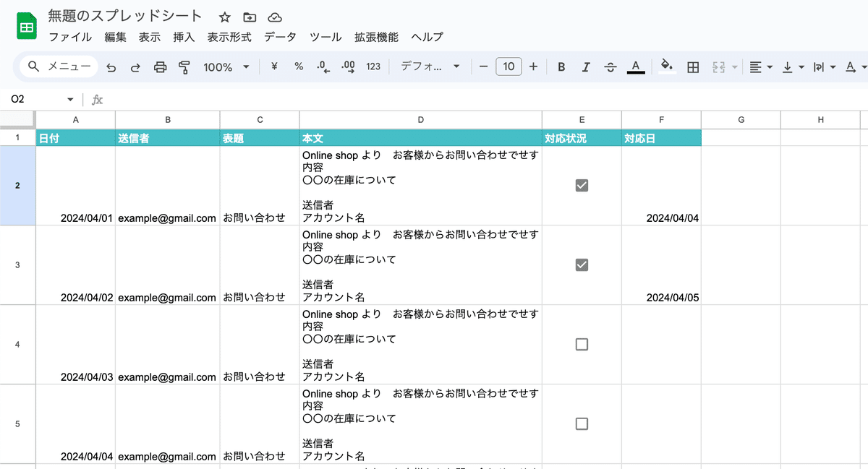Open the borders icon
The height and width of the screenshot is (469, 868).
693,66
